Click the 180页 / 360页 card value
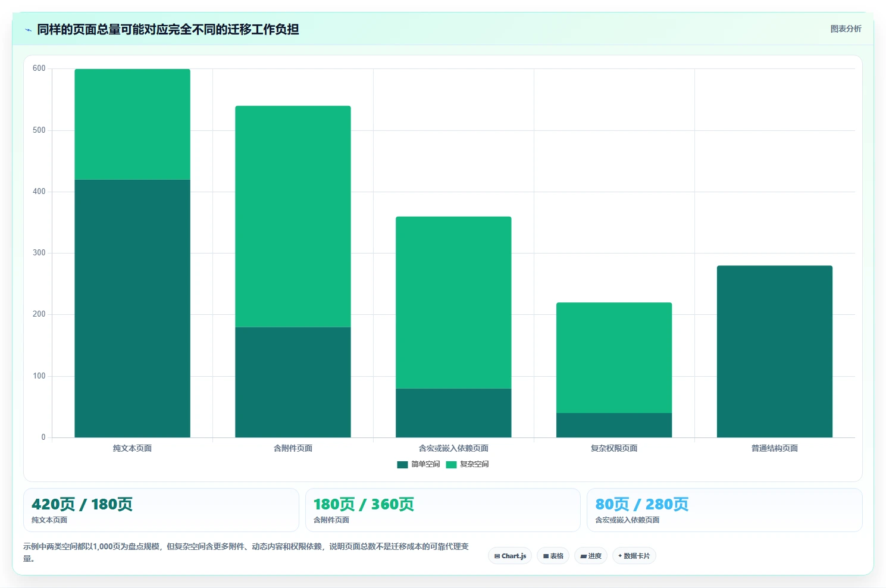The height and width of the screenshot is (588, 886). click(364, 504)
